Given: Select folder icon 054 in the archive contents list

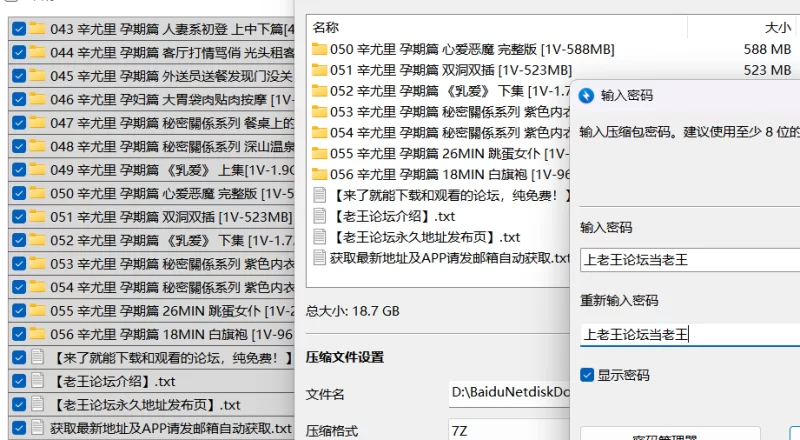Looking at the screenshot, I should (x=319, y=133).
